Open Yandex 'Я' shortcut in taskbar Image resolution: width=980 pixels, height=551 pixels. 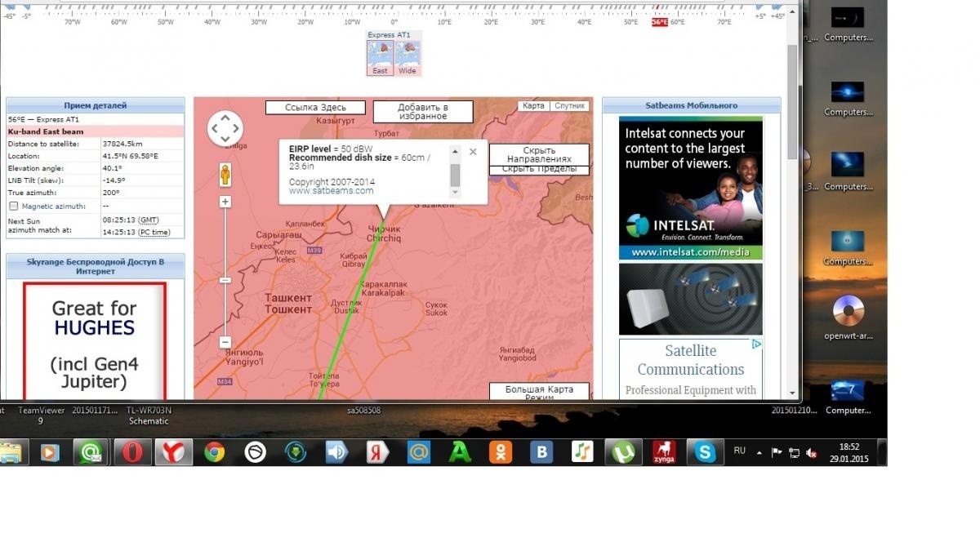(377, 451)
